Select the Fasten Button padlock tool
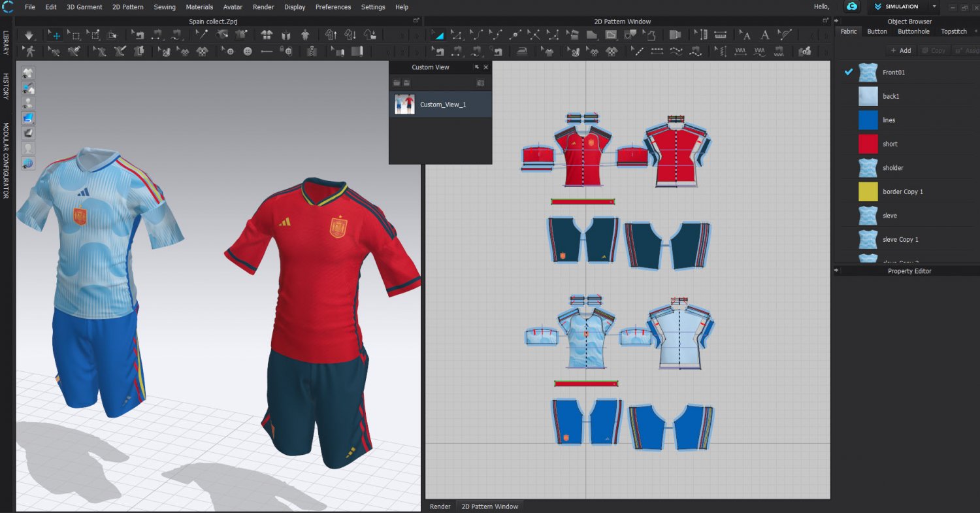 click(x=286, y=51)
